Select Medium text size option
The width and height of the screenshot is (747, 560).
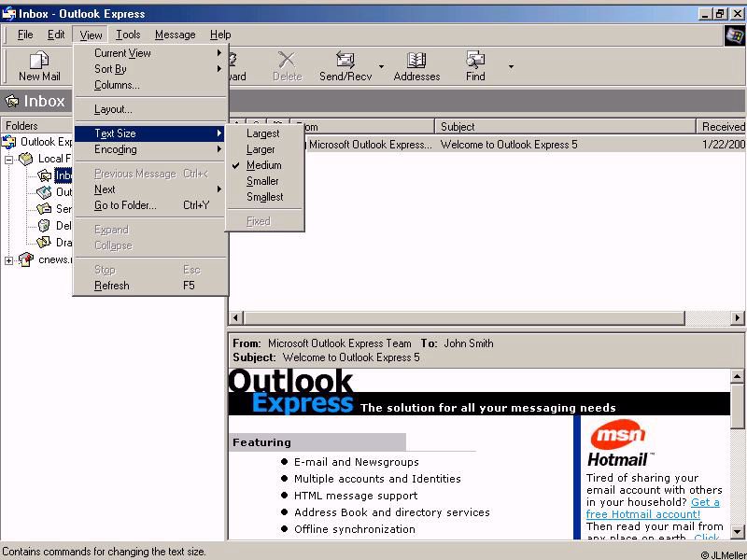click(x=263, y=165)
